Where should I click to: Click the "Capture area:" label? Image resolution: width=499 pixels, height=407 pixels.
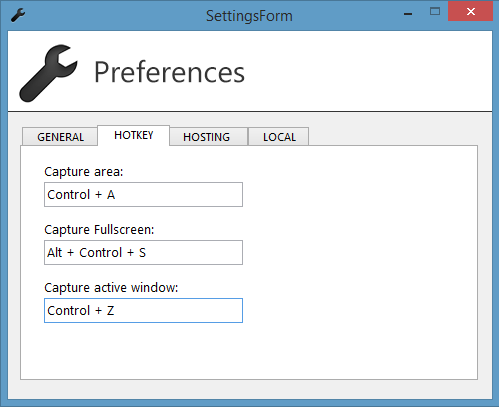point(84,172)
